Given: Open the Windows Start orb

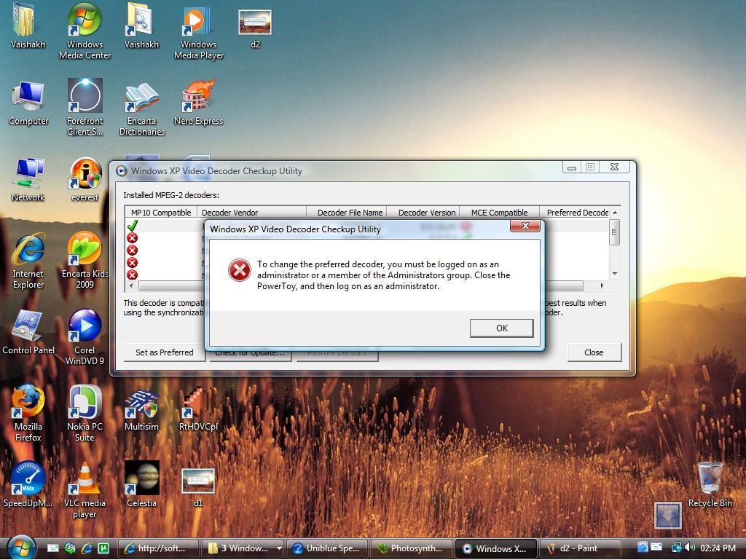Looking at the screenshot, I should tap(20, 547).
